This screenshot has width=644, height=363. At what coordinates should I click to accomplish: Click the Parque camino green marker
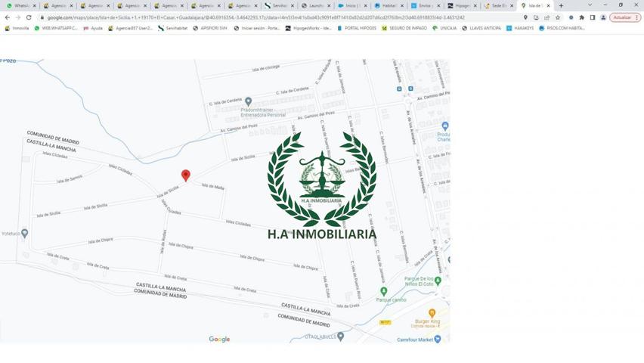(384, 291)
